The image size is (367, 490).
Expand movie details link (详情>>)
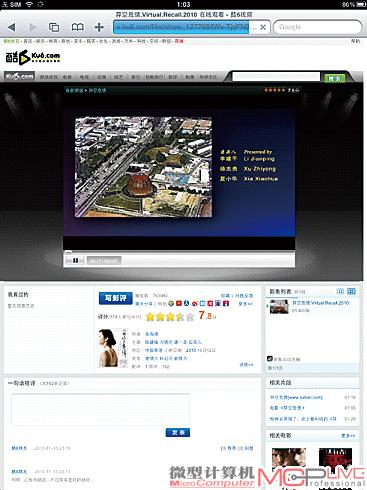246,365
